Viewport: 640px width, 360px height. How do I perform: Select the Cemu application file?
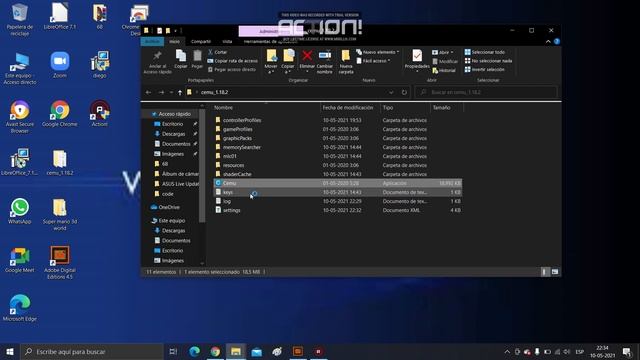(338, 183)
